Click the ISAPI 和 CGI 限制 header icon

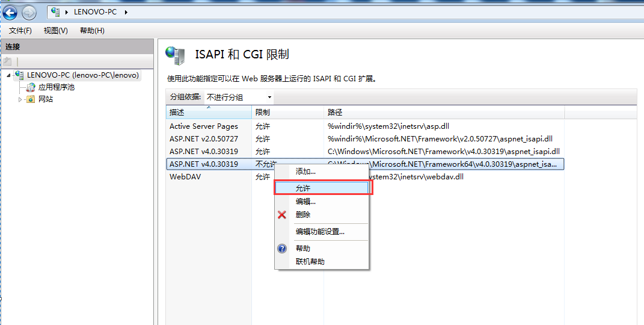coord(175,55)
